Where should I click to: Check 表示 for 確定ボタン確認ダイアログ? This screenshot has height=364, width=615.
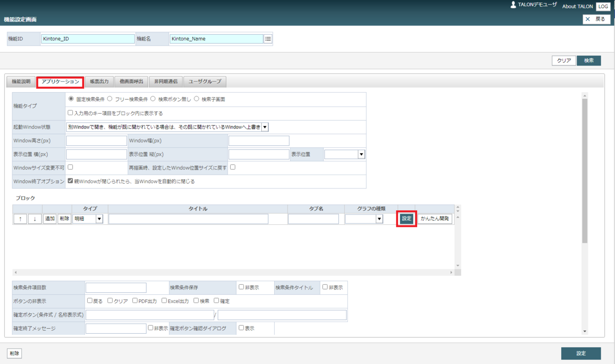pos(241,328)
